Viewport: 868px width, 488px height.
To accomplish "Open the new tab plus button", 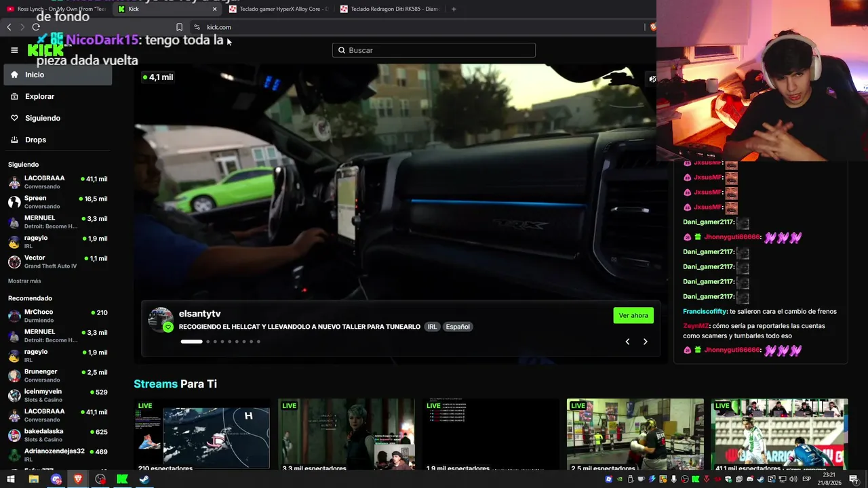I will click(454, 9).
